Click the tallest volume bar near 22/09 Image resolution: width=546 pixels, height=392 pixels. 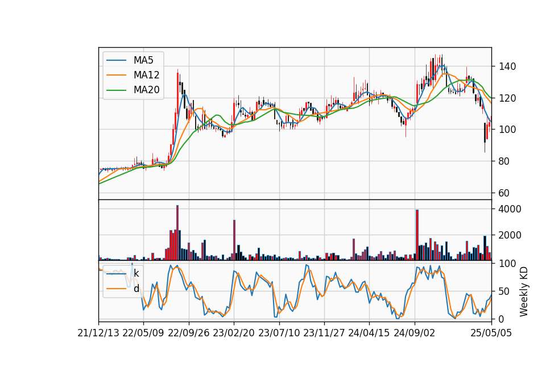pyautogui.click(x=177, y=233)
